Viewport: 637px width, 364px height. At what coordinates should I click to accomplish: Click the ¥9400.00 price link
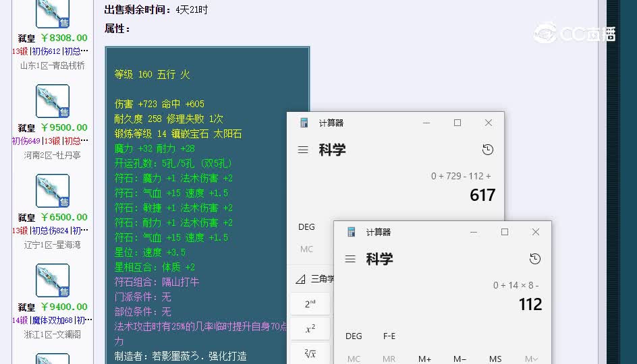64,307
